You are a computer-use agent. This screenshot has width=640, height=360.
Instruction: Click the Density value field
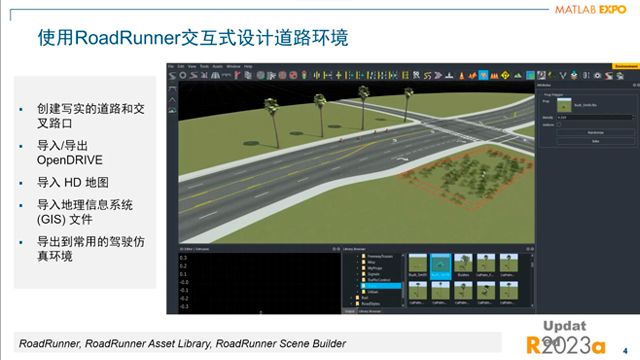click(x=594, y=117)
